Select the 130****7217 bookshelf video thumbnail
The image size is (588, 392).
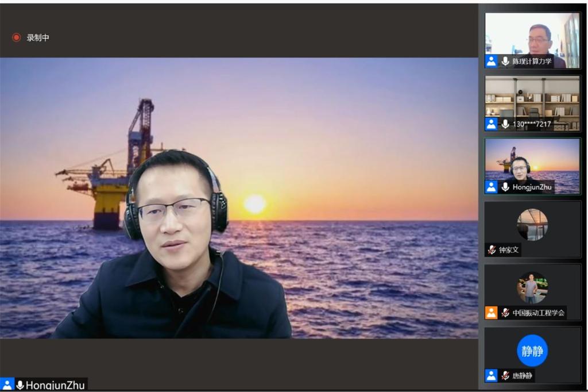click(532, 101)
